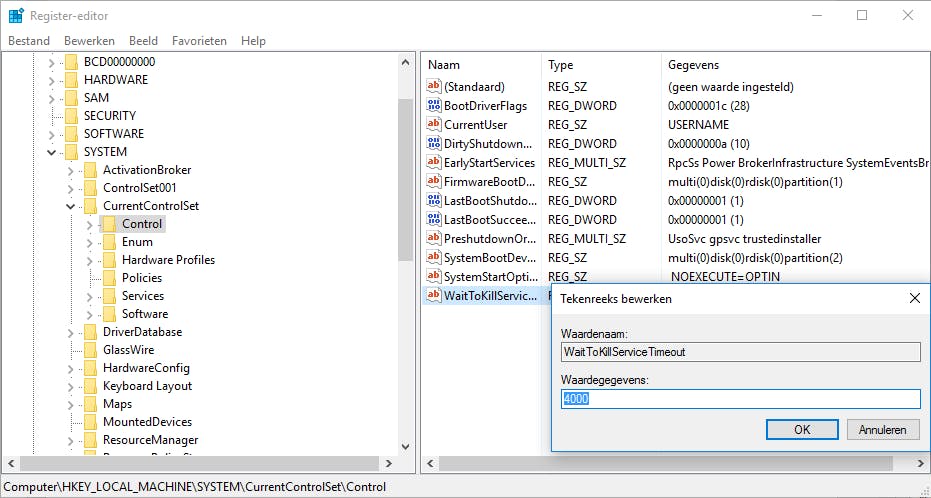Click the tree pane scroll up arrow

coord(406,62)
